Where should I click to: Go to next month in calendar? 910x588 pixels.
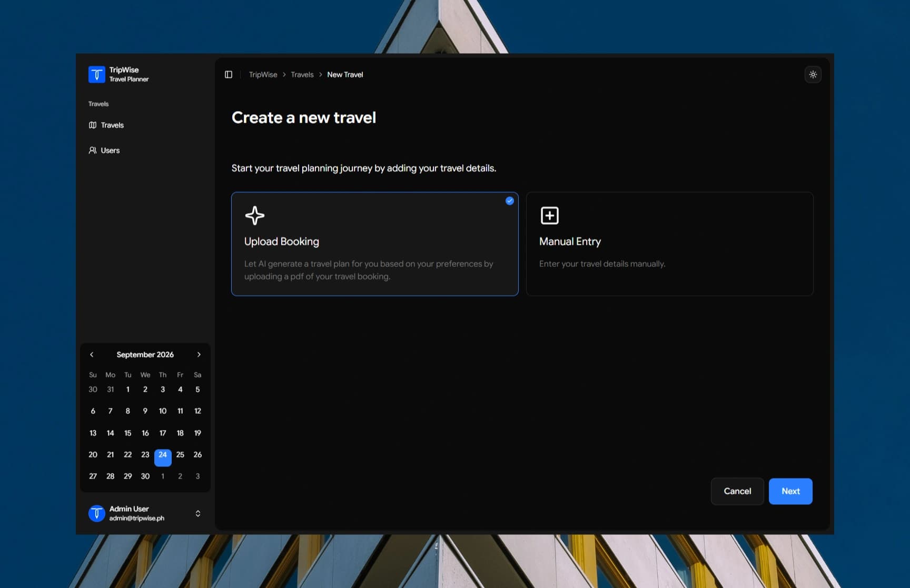199,355
